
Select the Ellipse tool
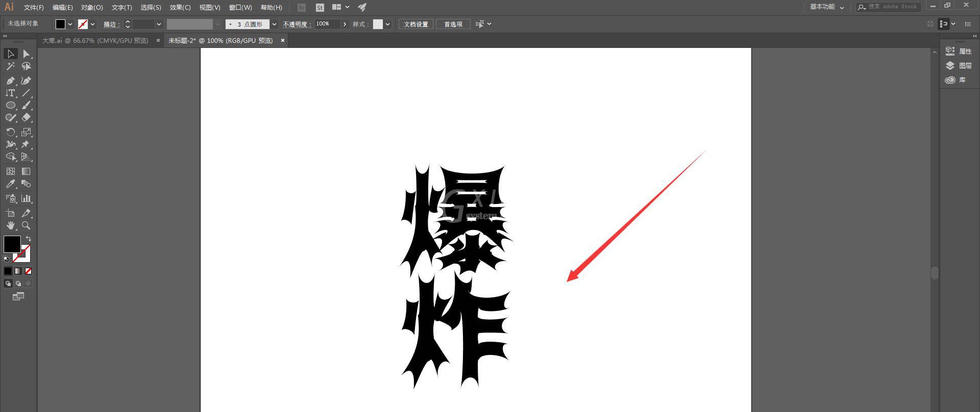pyautogui.click(x=10, y=105)
